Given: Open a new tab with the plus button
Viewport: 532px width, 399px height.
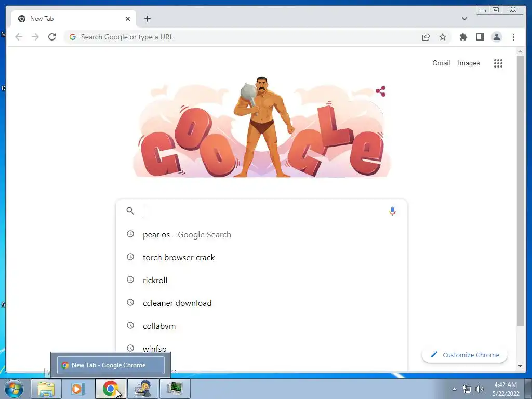Looking at the screenshot, I should click(x=147, y=19).
